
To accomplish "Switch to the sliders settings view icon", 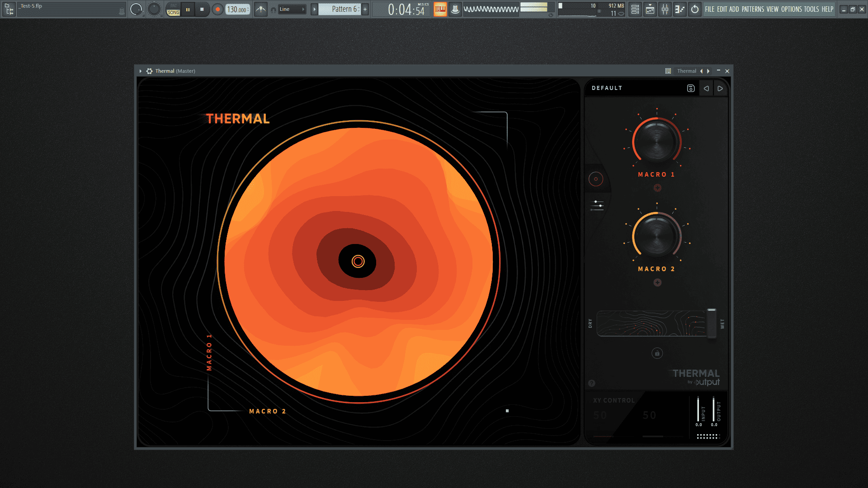I will pyautogui.click(x=597, y=205).
